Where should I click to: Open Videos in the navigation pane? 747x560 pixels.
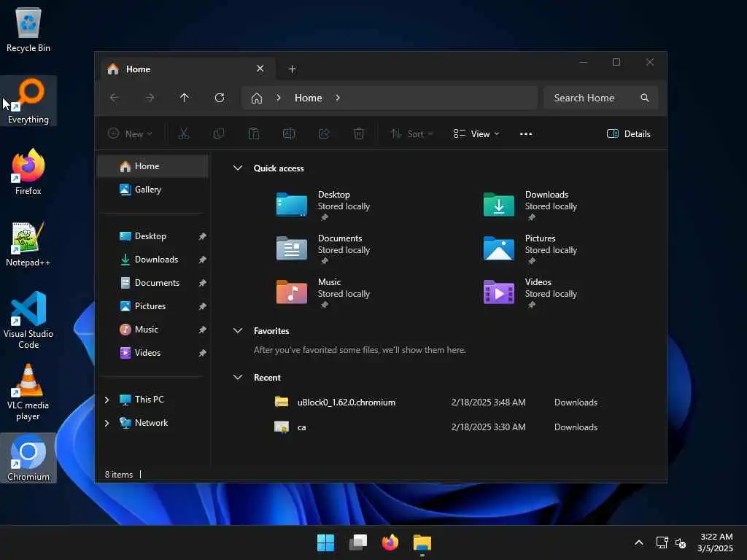tap(152, 353)
